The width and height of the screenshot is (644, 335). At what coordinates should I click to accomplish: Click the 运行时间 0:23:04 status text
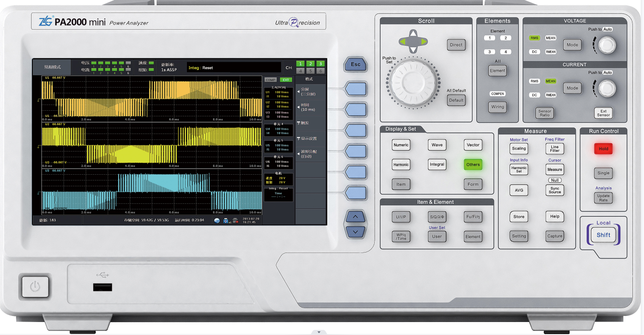[190, 221]
